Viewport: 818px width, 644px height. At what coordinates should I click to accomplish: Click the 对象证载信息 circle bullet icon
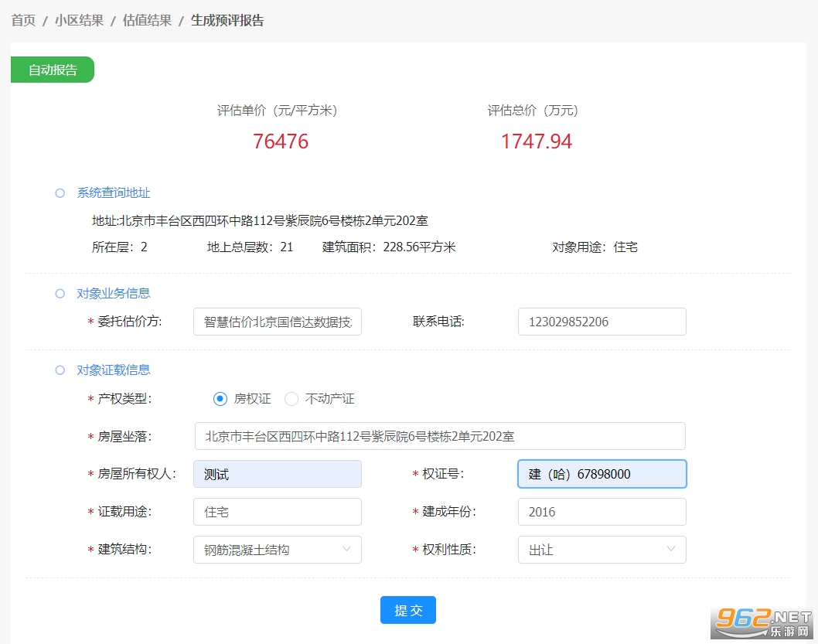pos(60,370)
